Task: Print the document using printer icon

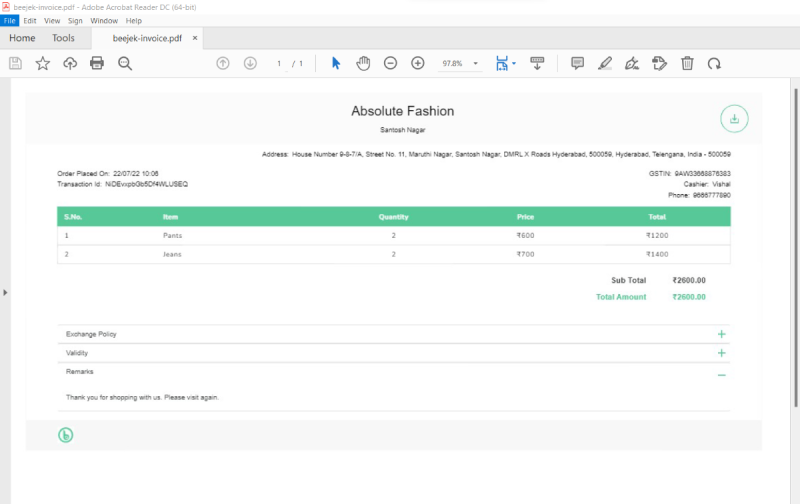Action: 97,63
